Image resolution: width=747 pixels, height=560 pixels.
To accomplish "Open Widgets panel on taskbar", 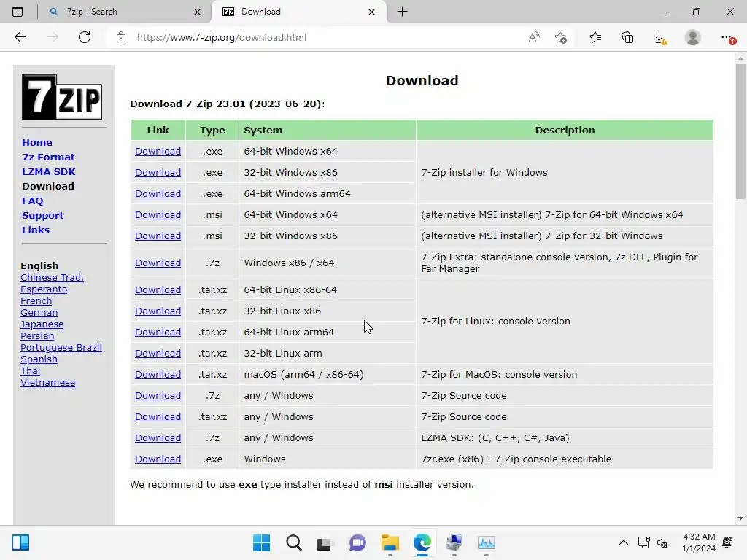I will pos(20,542).
